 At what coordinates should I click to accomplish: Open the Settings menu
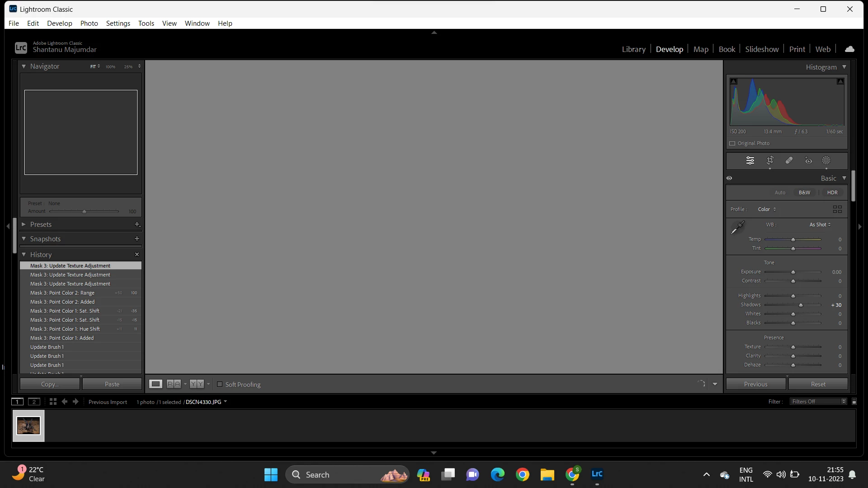118,23
